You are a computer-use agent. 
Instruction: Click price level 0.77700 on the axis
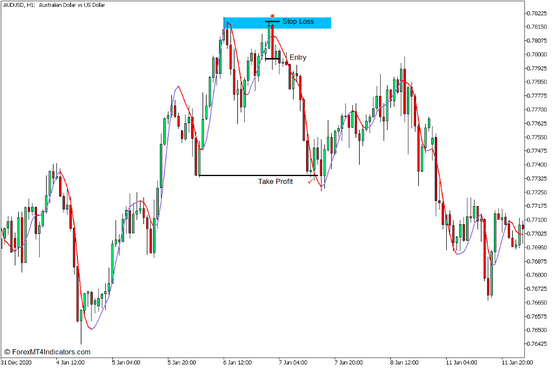point(536,110)
